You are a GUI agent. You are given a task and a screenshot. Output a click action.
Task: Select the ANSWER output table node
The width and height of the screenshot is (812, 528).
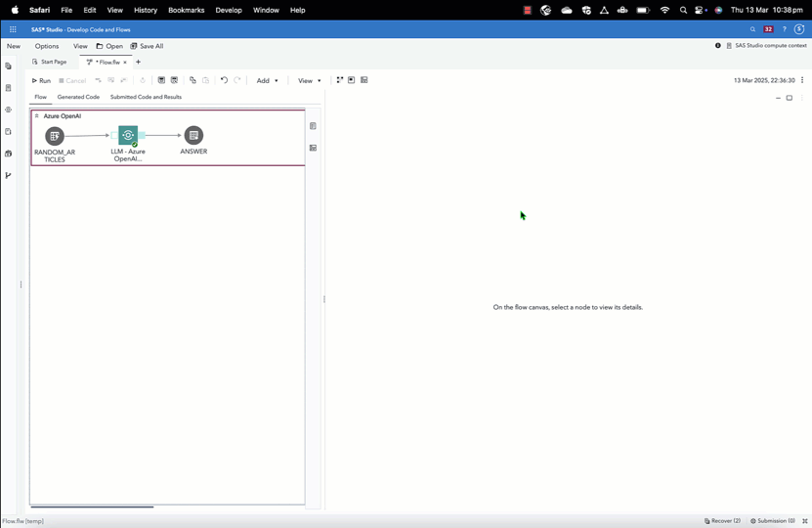[193, 135]
